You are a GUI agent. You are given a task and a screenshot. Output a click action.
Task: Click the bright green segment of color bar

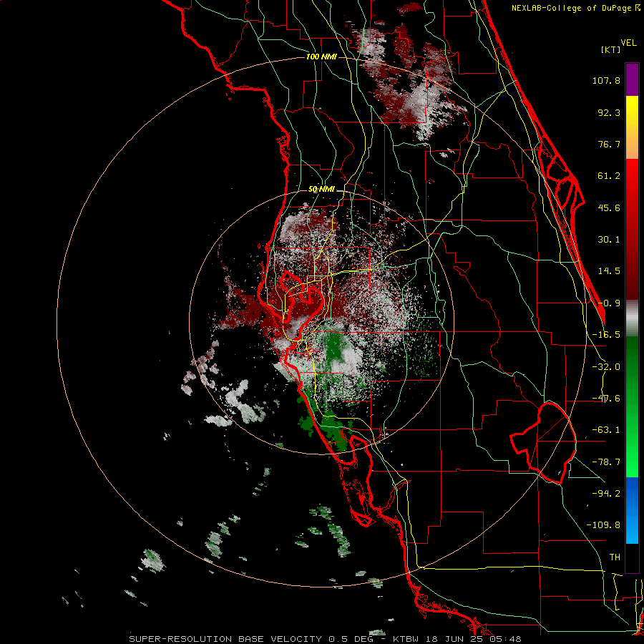pos(632,406)
